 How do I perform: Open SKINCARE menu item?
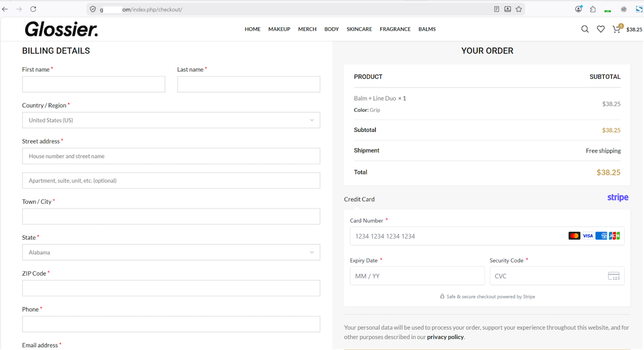359,29
